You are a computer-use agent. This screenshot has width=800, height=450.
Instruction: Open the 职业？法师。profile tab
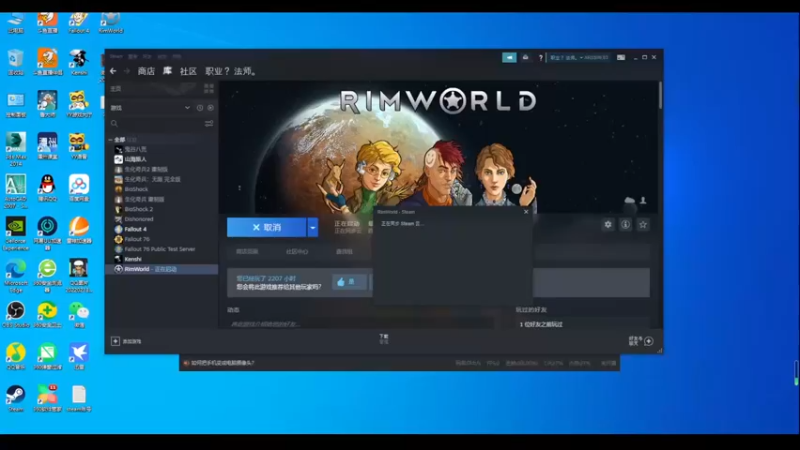[232, 71]
